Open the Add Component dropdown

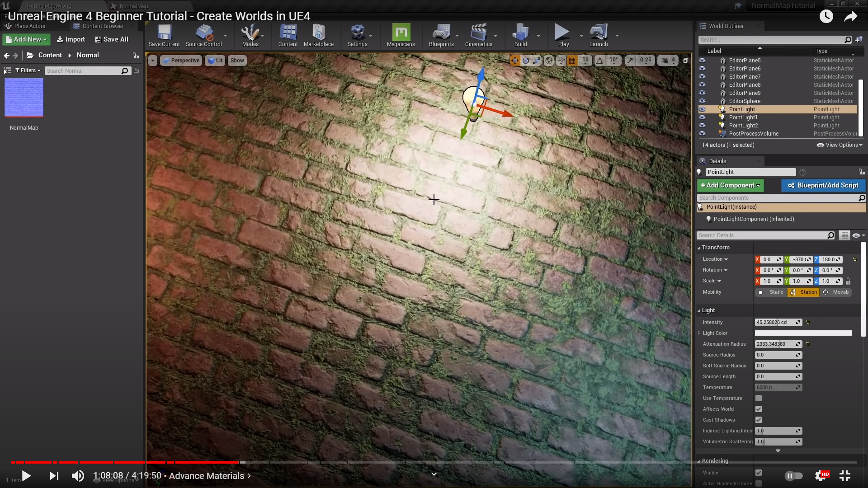click(x=730, y=185)
